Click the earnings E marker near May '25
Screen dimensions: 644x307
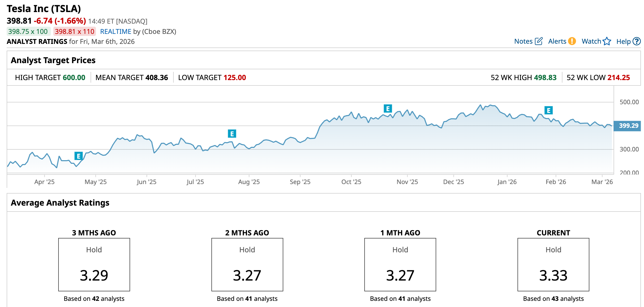coord(79,156)
